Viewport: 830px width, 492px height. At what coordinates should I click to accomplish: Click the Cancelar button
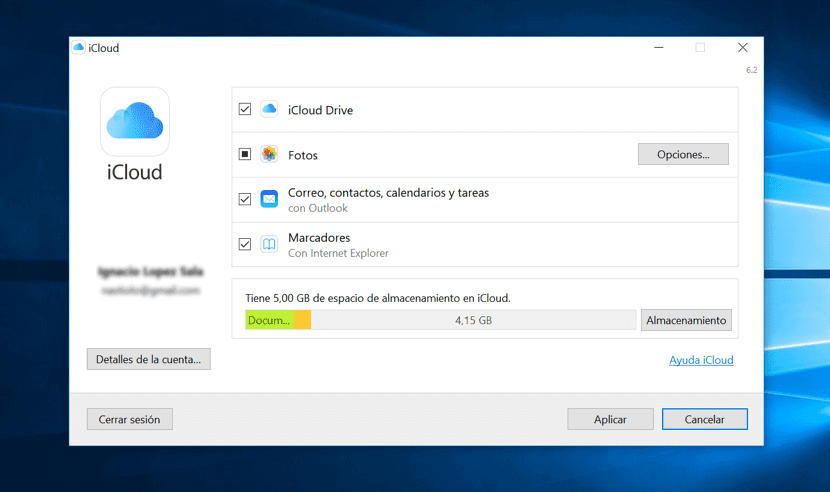[x=705, y=419]
